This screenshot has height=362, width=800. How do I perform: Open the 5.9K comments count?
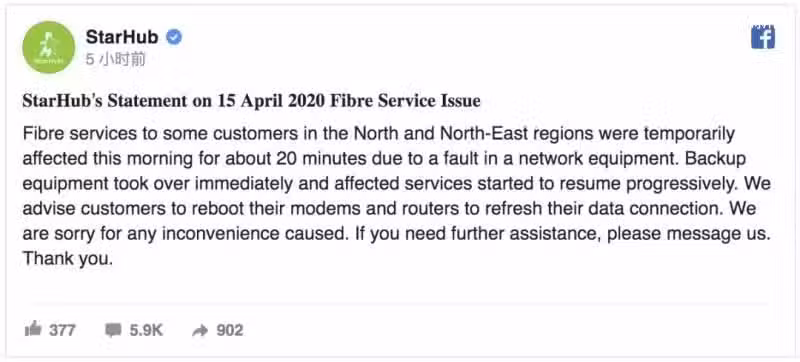[146, 330]
